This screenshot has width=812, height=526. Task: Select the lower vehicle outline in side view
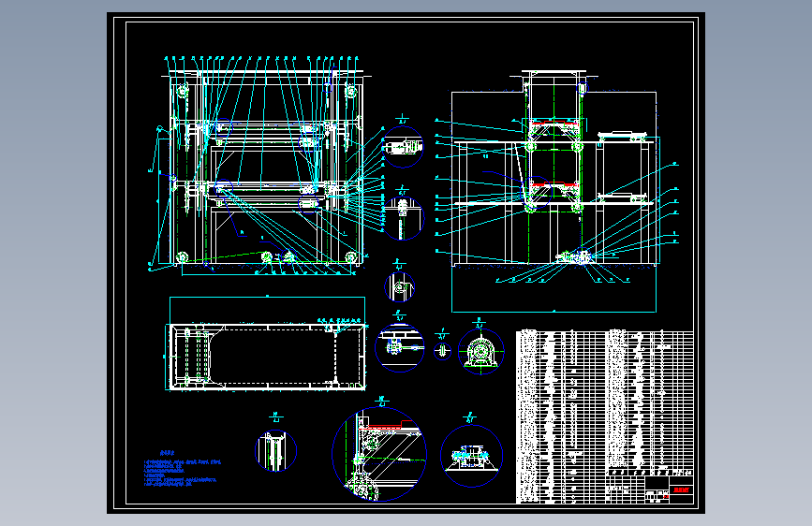622,197
